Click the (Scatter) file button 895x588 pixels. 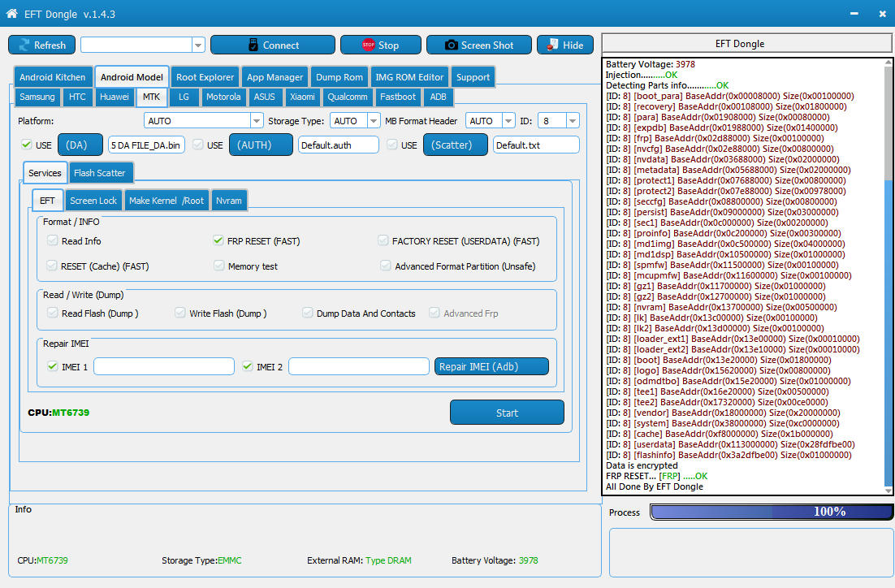click(x=456, y=145)
